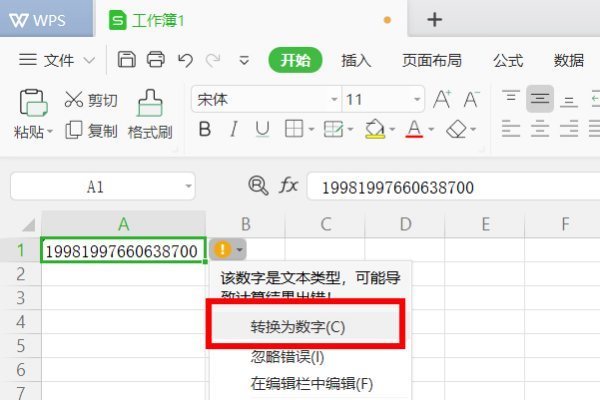The height and width of the screenshot is (400, 600).
Task: Click the magnifier zoom icon near formula bar
Action: click(x=258, y=185)
